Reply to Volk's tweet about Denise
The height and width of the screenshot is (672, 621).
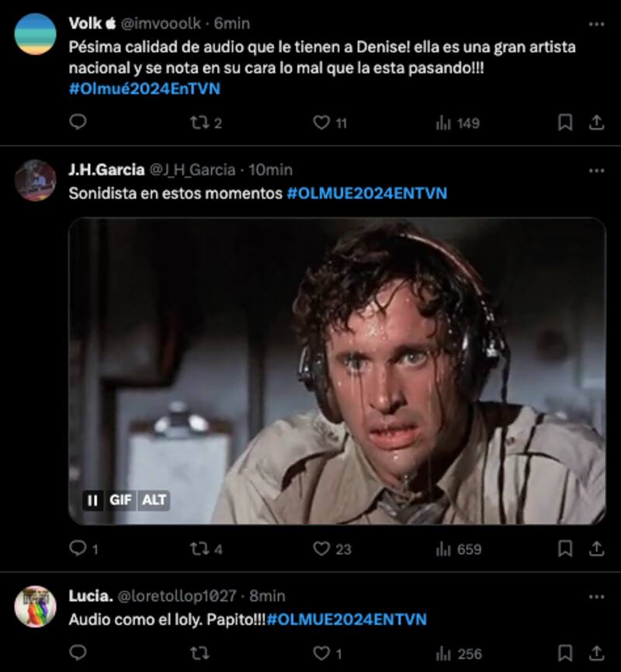pos(78,122)
